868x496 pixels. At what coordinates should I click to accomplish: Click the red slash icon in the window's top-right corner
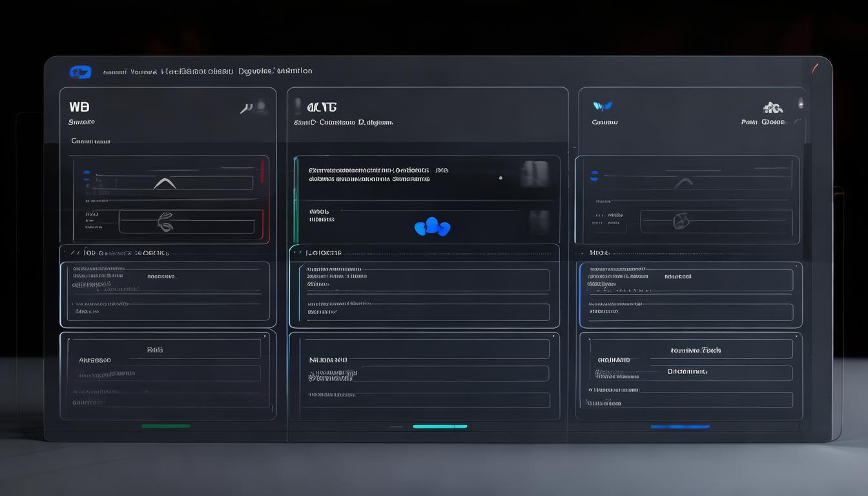click(x=814, y=67)
